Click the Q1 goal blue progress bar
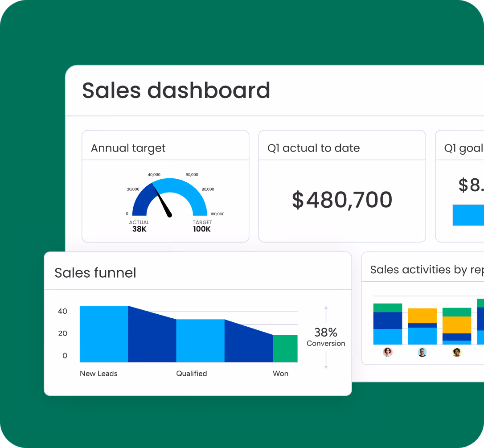 (468, 215)
